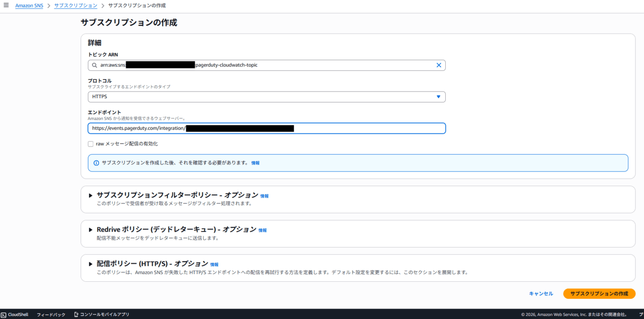Open the hamburger navigation menu icon

pyautogui.click(x=6, y=5)
